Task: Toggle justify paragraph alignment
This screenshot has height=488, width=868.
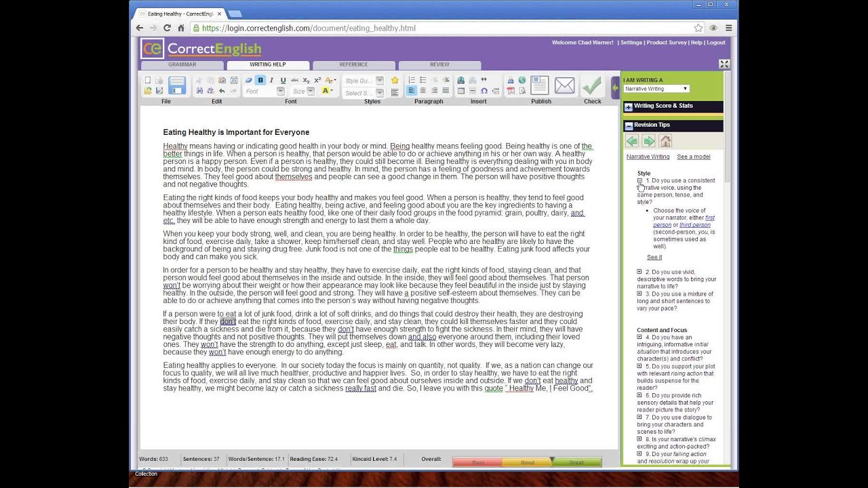Action: tap(446, 91)
